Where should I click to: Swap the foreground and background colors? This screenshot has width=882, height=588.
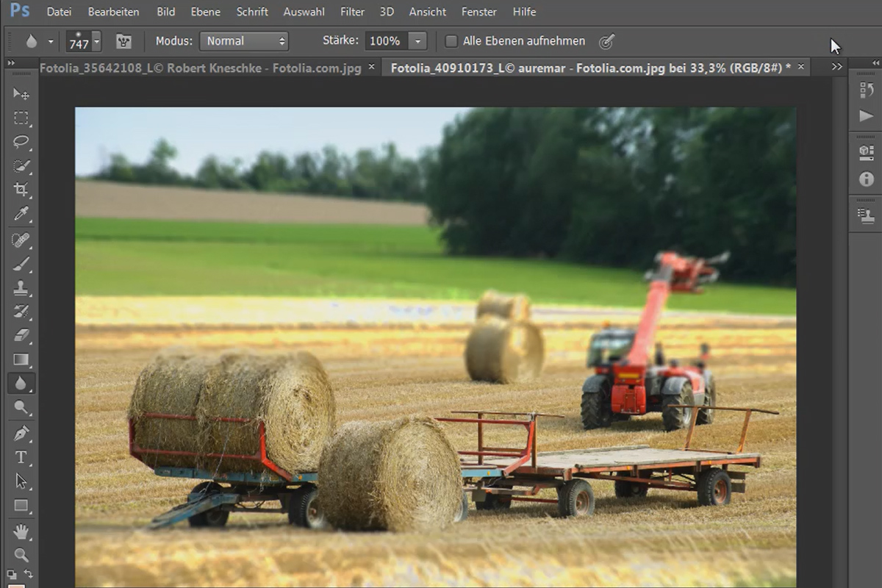click(28, 574)
